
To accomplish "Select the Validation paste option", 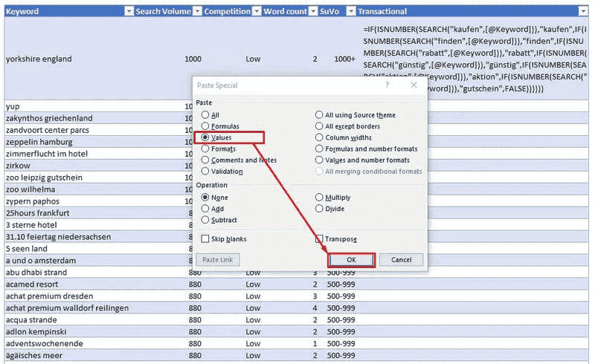I will coord(205,172).
